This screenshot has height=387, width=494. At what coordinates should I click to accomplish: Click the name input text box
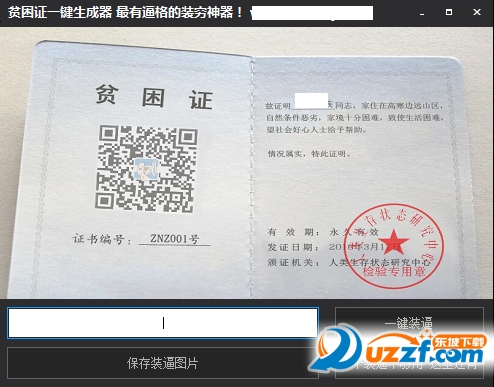(x=163, y=323)
